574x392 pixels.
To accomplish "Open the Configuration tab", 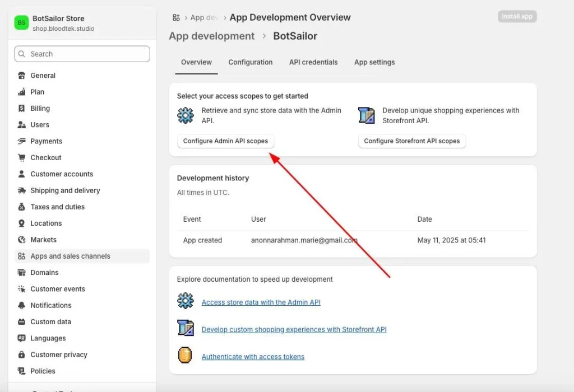I will click(251, 63).
